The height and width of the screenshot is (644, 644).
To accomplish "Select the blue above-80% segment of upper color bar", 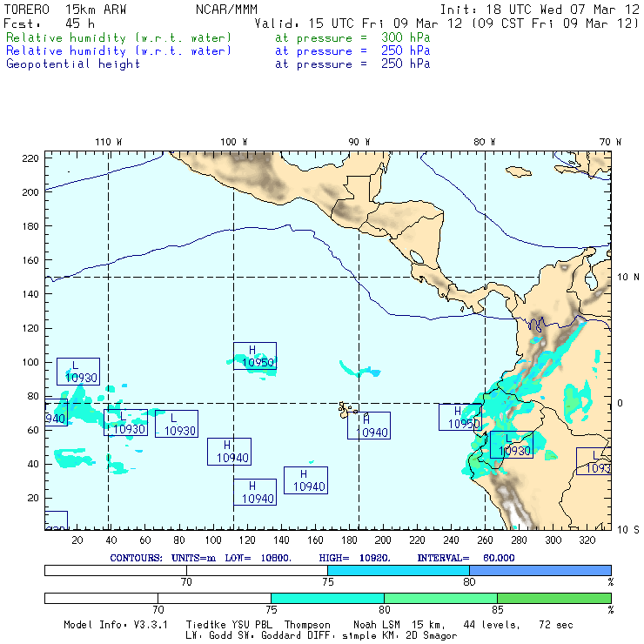I will point(540,571).
